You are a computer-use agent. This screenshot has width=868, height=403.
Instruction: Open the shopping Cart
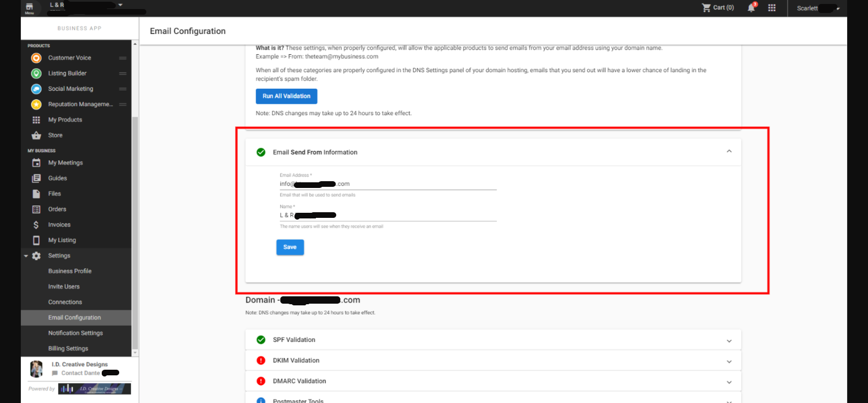[718, 8]
